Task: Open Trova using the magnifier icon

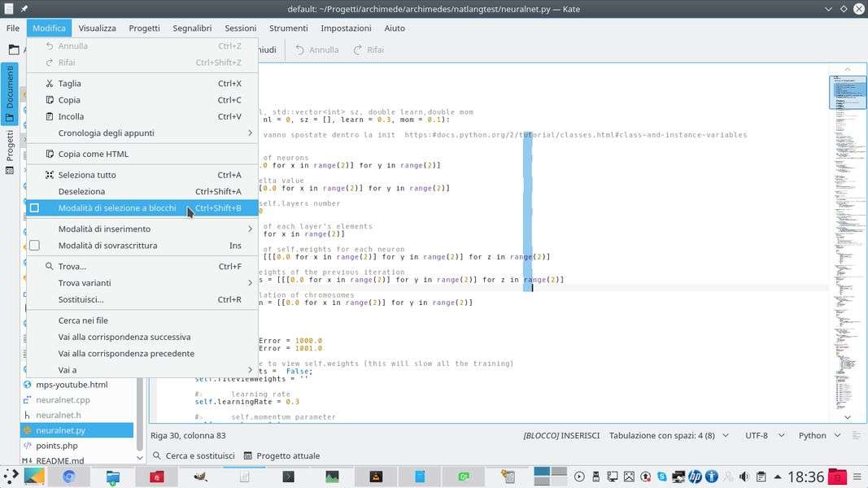Action: [x=50, y=266]
